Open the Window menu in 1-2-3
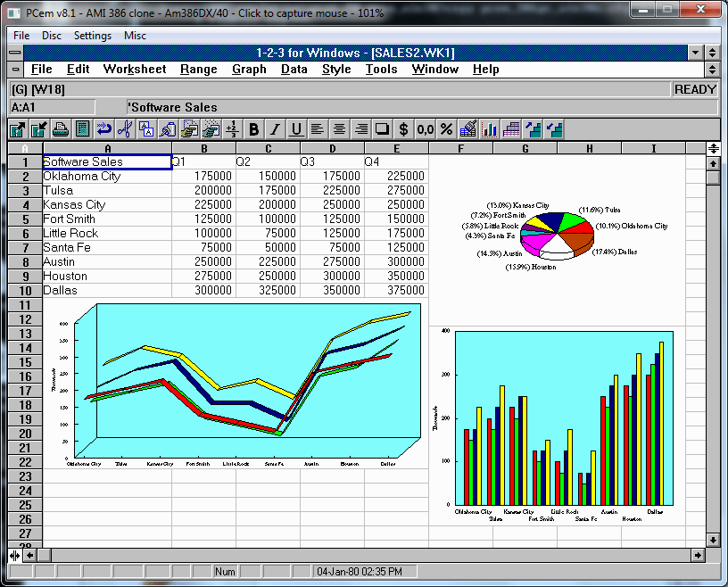Image resolution: width=728 pixels, height=587 pixels. click(x=434, y=70)
